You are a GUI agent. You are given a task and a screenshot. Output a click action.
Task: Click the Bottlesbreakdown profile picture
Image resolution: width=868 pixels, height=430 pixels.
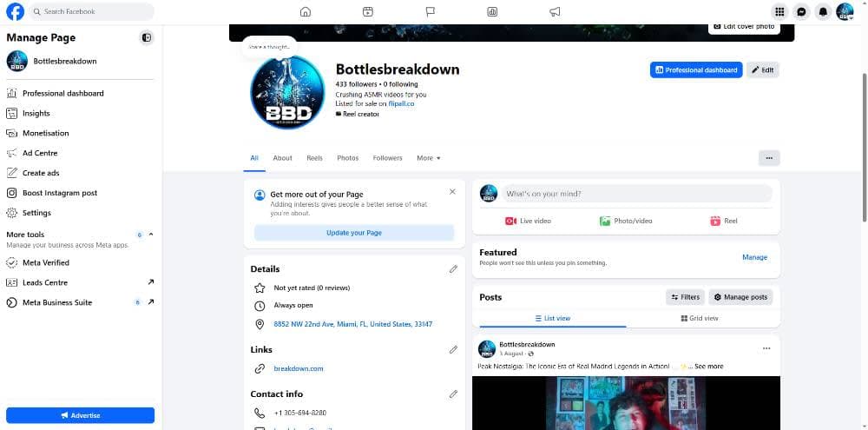(287, 92)
